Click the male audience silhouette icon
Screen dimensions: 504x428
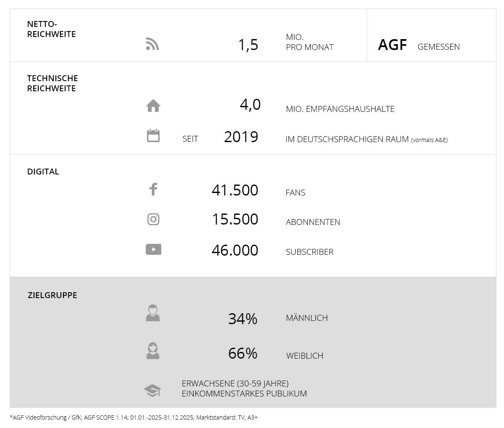coord(153,313)
